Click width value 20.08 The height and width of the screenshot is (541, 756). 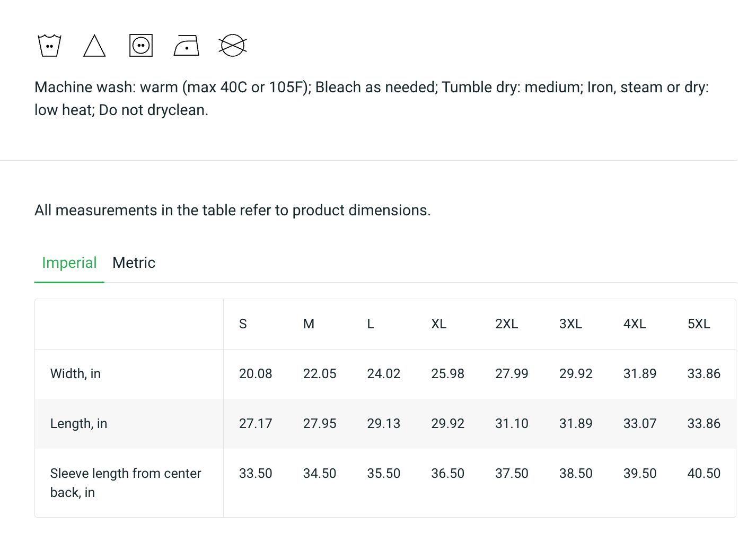pyautogui.click(x=256, y=374)
